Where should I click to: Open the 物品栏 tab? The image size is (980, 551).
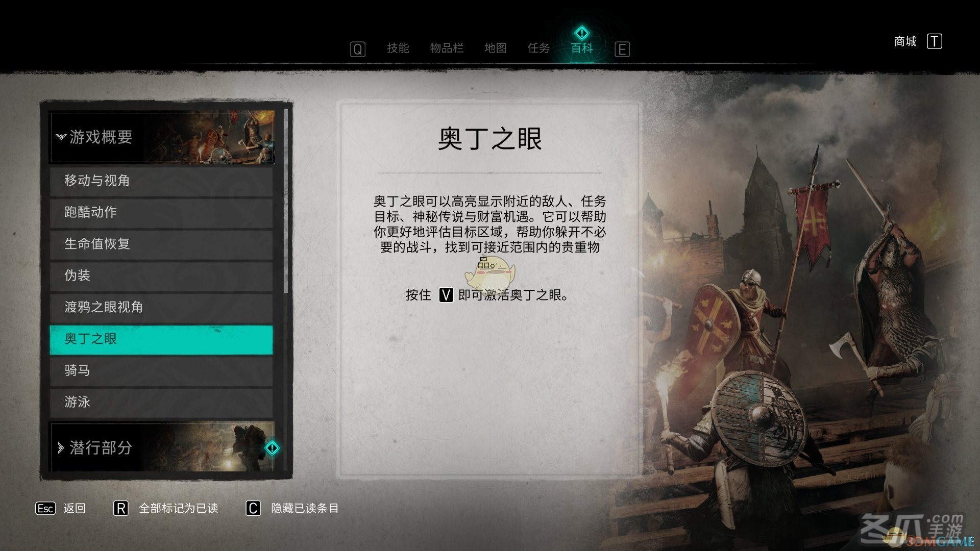coord(447,48)
